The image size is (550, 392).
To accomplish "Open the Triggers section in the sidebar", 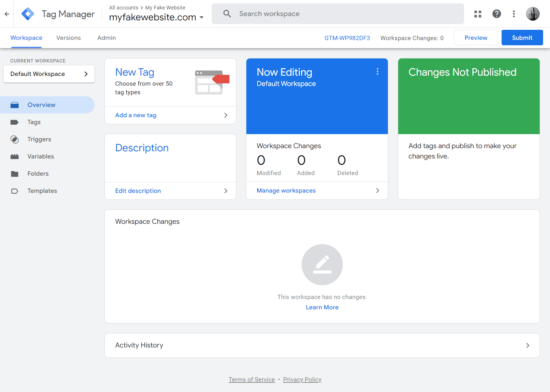I will pos(39,139).
